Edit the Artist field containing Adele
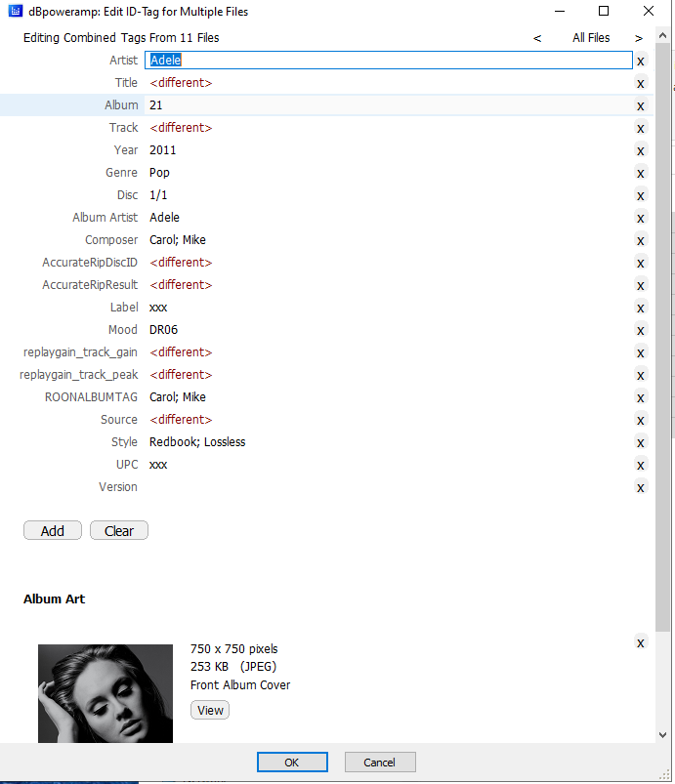Image resolution: width=675 pixels, height=784 pixels. 389,61
